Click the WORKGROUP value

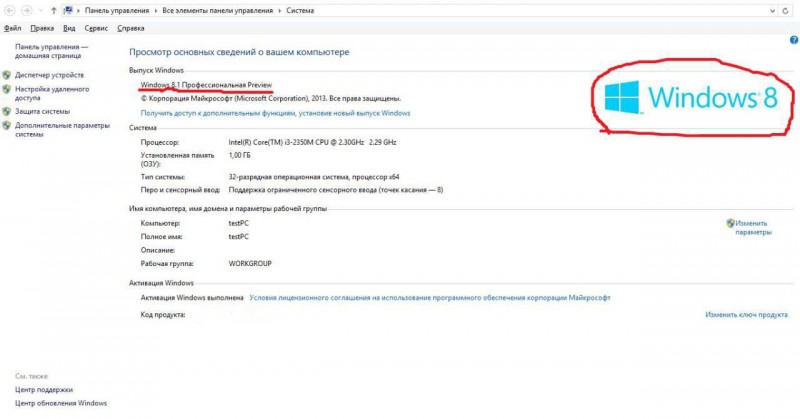pos(250,264)
